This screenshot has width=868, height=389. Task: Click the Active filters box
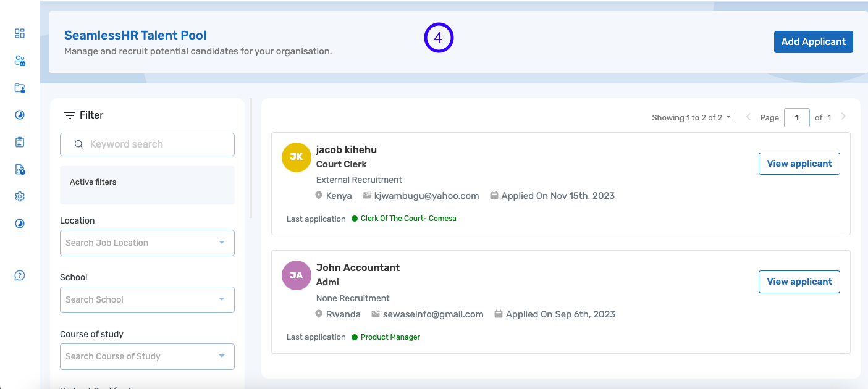click(147, 185)
